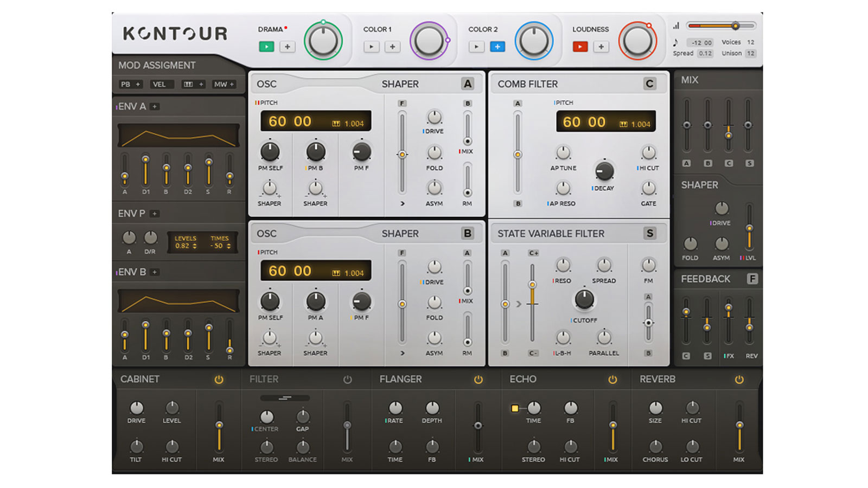
Task: Click the LOUDNESS macro knob
Action: pos(638,41)
